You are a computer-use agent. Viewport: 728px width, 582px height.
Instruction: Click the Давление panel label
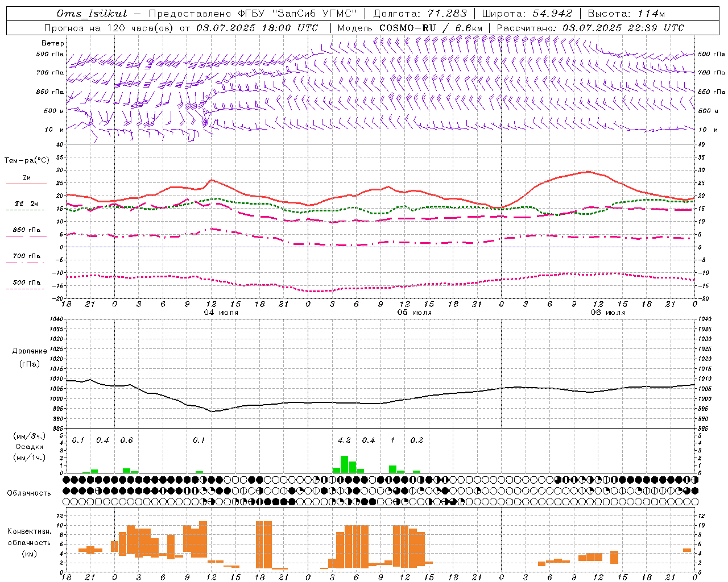(x=30, y=351)
